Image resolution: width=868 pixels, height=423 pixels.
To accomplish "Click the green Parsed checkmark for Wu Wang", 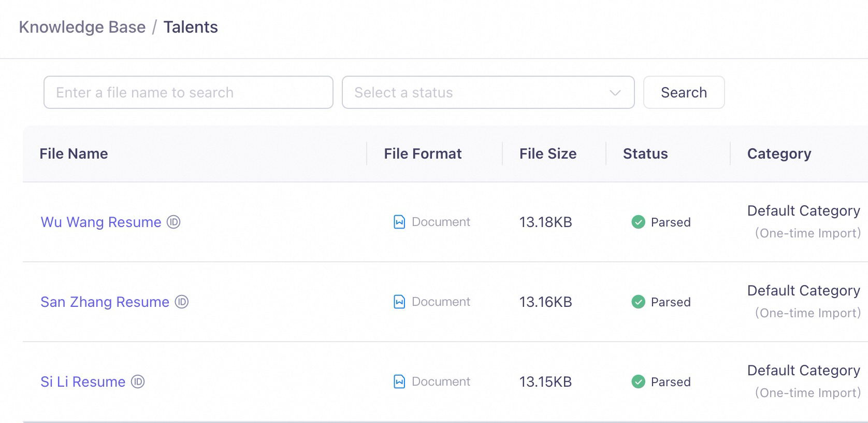I will point(638,222).
